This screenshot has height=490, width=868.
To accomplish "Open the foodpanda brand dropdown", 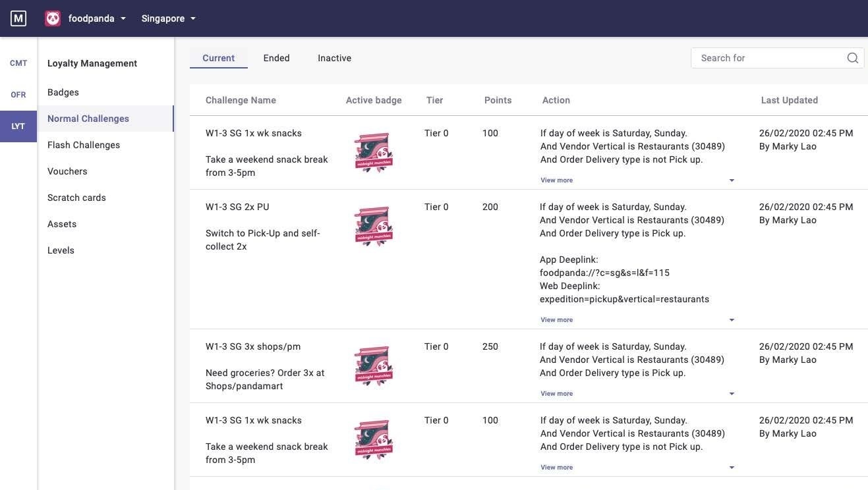I will pos(96,18).
